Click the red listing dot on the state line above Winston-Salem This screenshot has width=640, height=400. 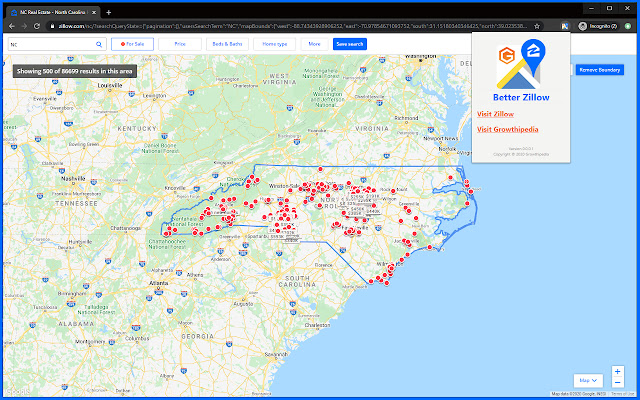click(x=320, y=169)
